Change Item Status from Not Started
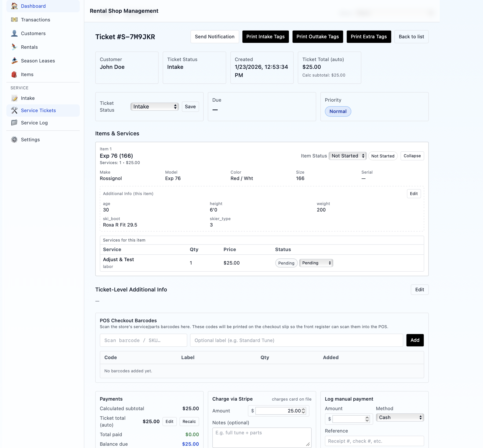Image resolution: width=483 pixels, height=448 pixels. (x=347, y=156)
